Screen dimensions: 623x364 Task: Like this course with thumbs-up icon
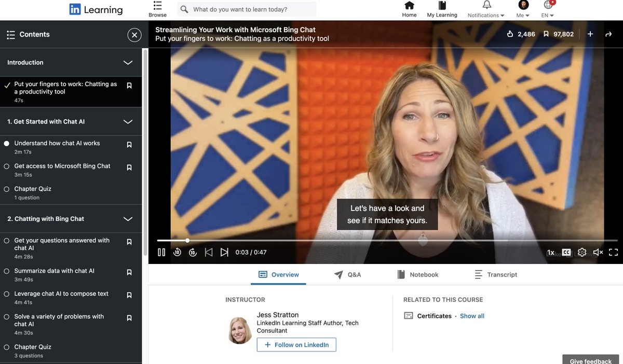click(x=510, y=34)
